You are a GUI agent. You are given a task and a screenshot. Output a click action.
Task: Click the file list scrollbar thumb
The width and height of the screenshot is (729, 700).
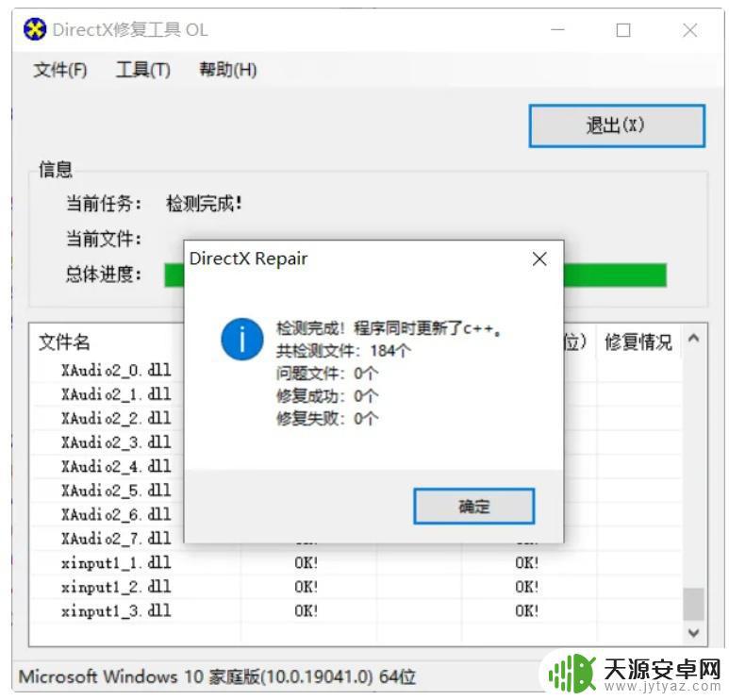click(x=693, y=604)
